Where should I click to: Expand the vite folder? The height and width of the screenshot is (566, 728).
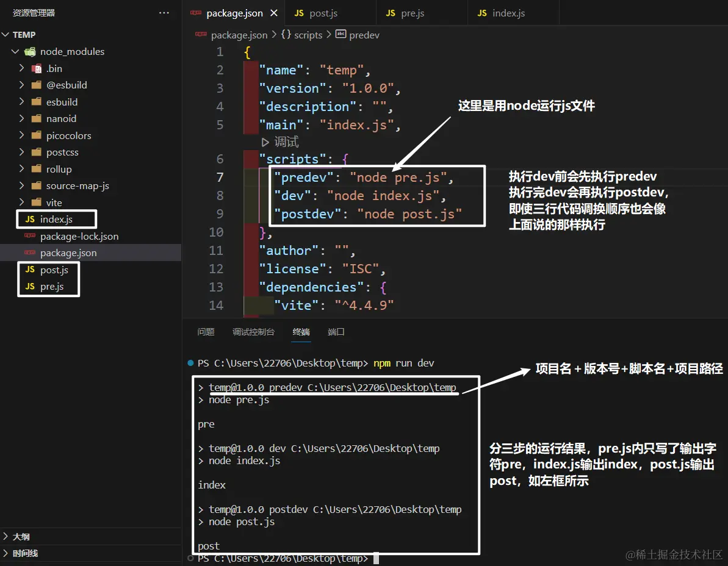(x=21, y=202)
